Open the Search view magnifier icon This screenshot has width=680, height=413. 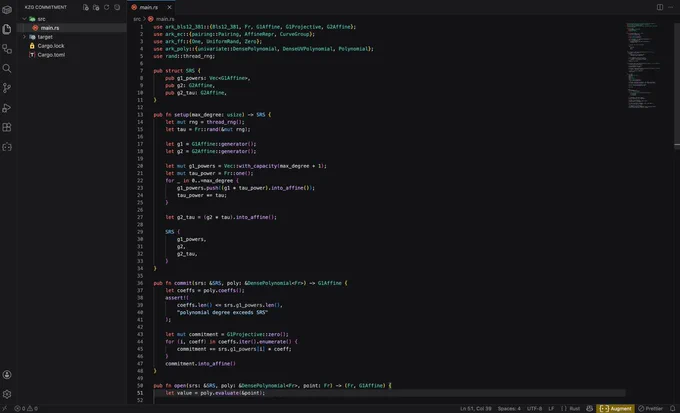point(7,68)
